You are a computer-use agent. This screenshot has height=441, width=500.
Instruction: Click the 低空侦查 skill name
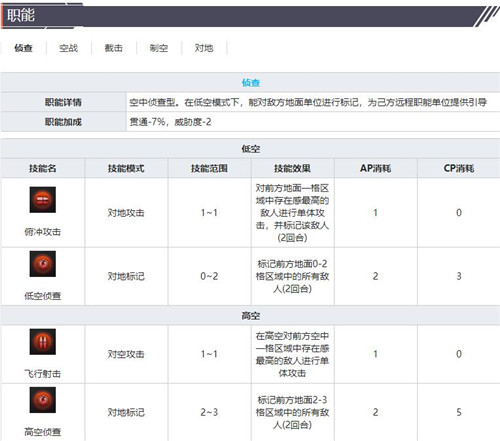[43, 296]
